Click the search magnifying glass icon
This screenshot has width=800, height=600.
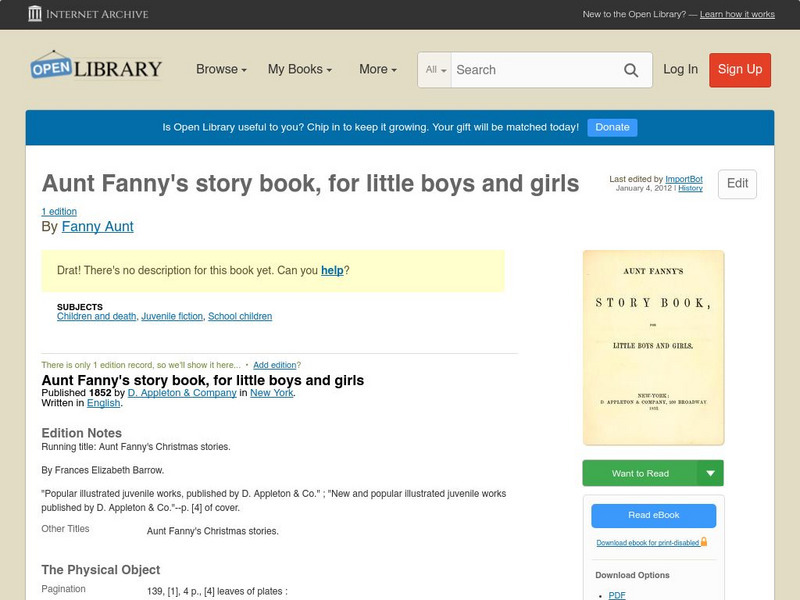pos(631,70)
